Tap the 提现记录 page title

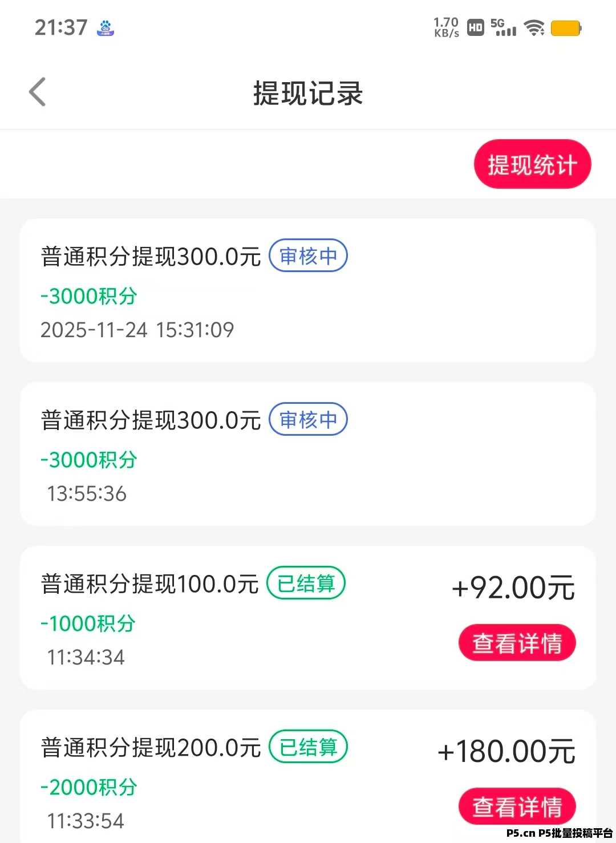[308, 93]
